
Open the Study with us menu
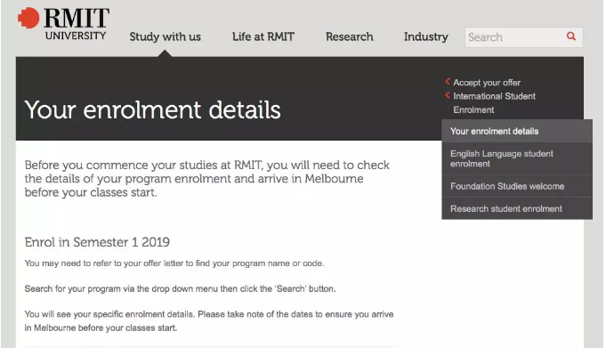click(x=165, y=36)
